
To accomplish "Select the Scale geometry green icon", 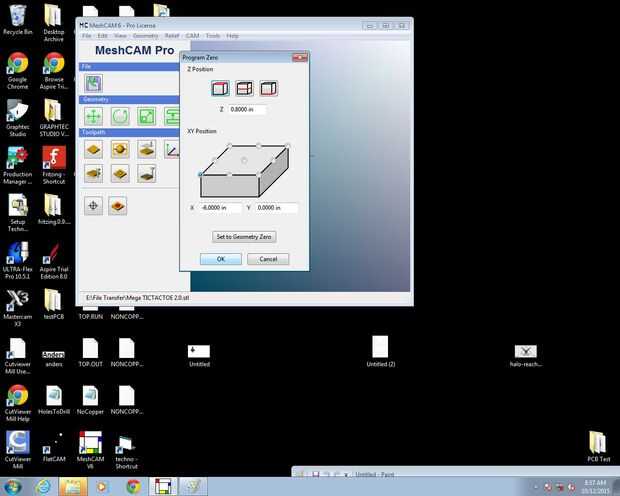I will pyautogui.click(x=146, y=116).
